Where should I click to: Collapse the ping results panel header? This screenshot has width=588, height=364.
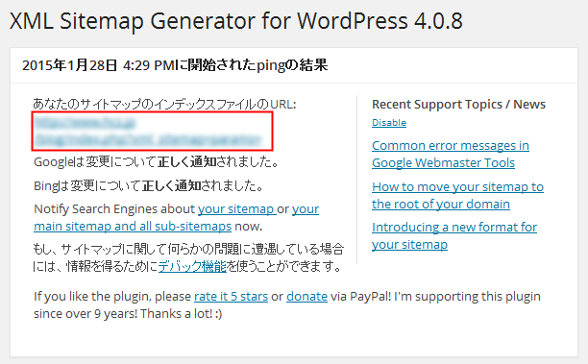[x=294, y=65]
